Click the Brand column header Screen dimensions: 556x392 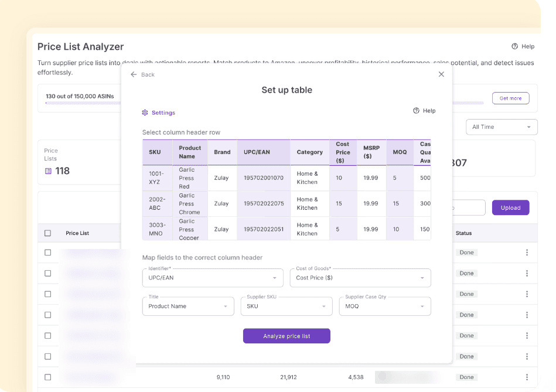222,152
